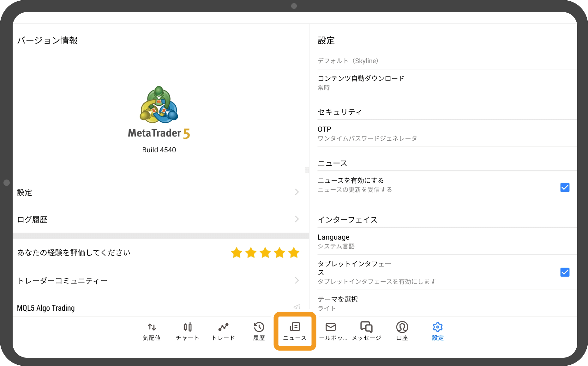Image resolution: width=588 pixels, height=366 pixels.
Task: Open the 設定 settings gear icon
Action: 437,331
